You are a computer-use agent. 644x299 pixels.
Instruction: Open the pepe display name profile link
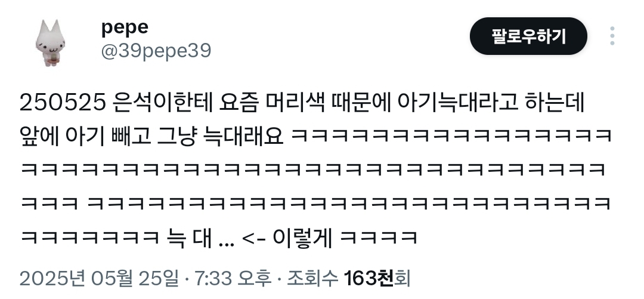pyautogui.click(x=125, y=27)
